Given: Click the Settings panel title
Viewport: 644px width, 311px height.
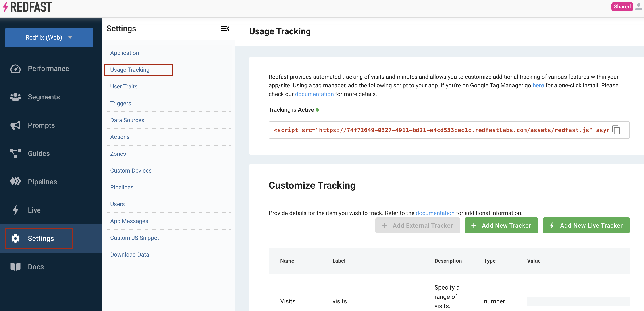Looking at the screenshot, I should coord(121,29).
